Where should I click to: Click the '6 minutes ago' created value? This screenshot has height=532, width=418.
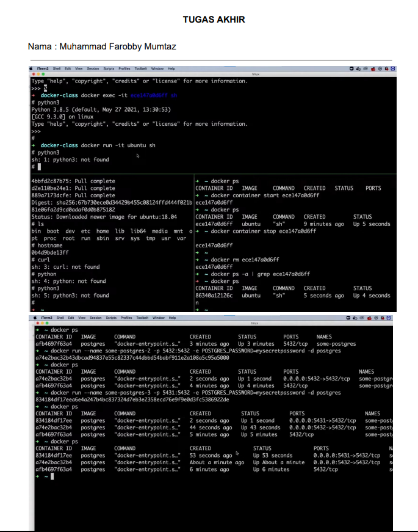click(209, 470)
